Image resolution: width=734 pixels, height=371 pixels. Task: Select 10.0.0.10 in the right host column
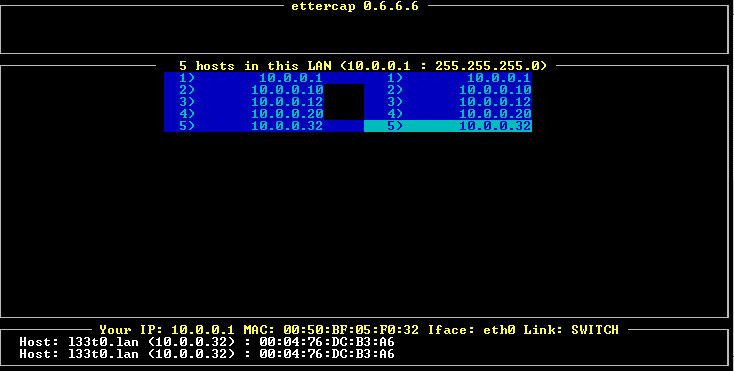448,90
